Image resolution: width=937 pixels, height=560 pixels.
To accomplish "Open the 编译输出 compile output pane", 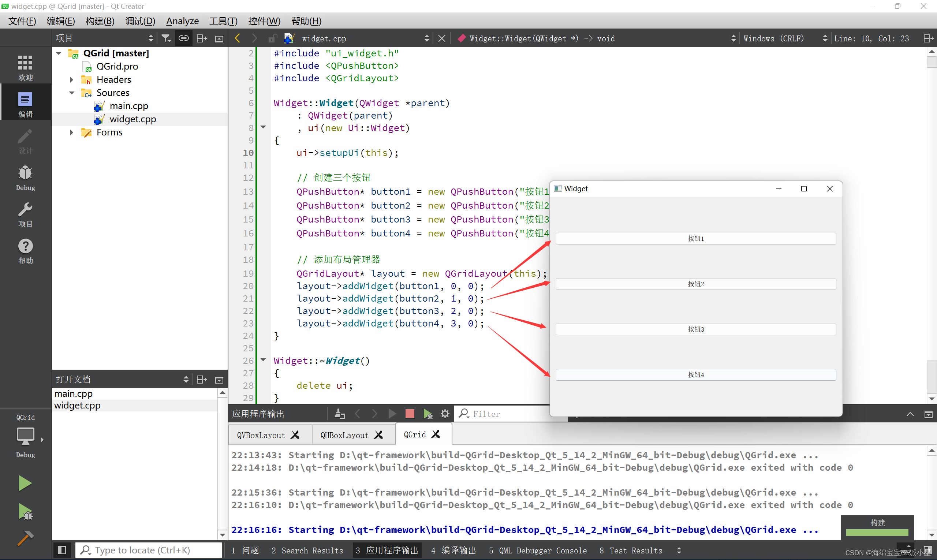I will (x=453, y=550).
